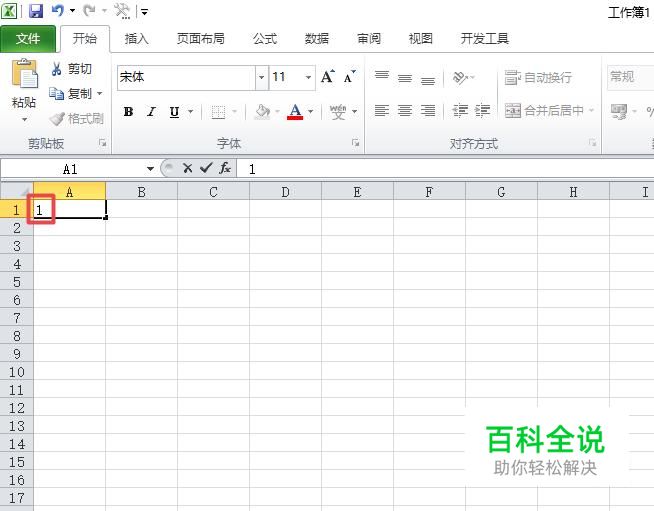Click the quick access customize tools icon
This screenshot has height=511, width=654.
[122, 11]
